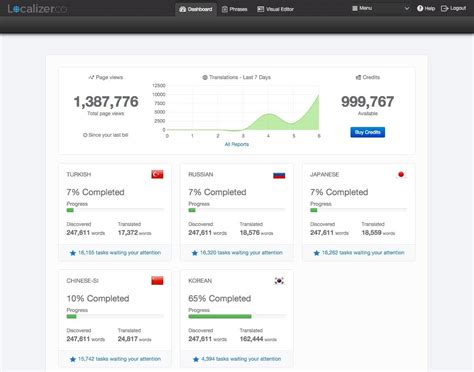
Task: Click the 17,372 translated words value
Action: coord(128,233)
